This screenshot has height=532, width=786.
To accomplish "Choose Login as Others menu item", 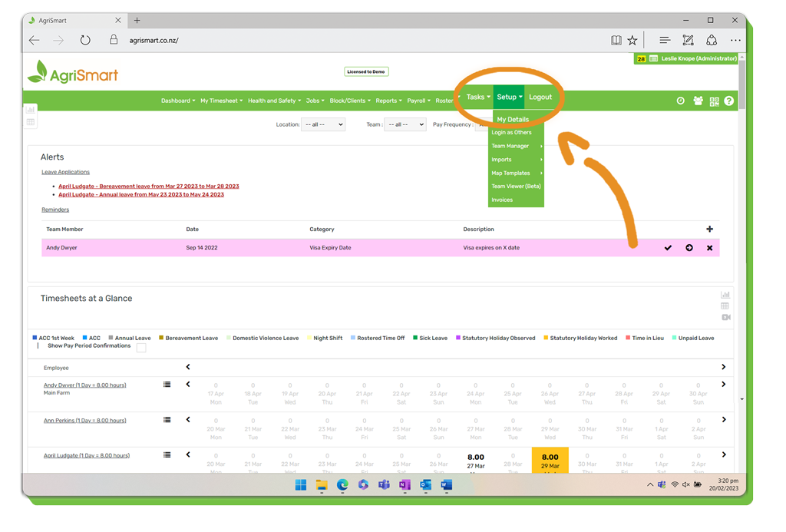I will pyautogui.click(x=511, y=133).
